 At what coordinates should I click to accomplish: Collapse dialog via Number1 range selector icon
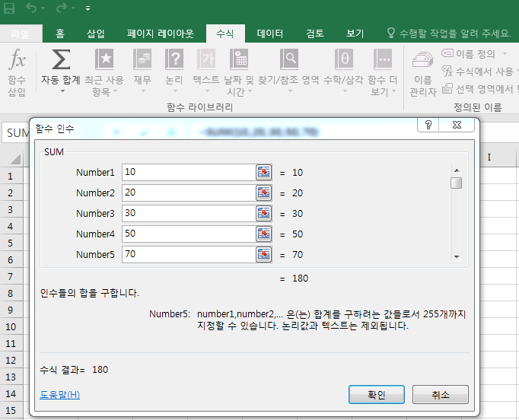pyautogui.click(x=264, y=172)
